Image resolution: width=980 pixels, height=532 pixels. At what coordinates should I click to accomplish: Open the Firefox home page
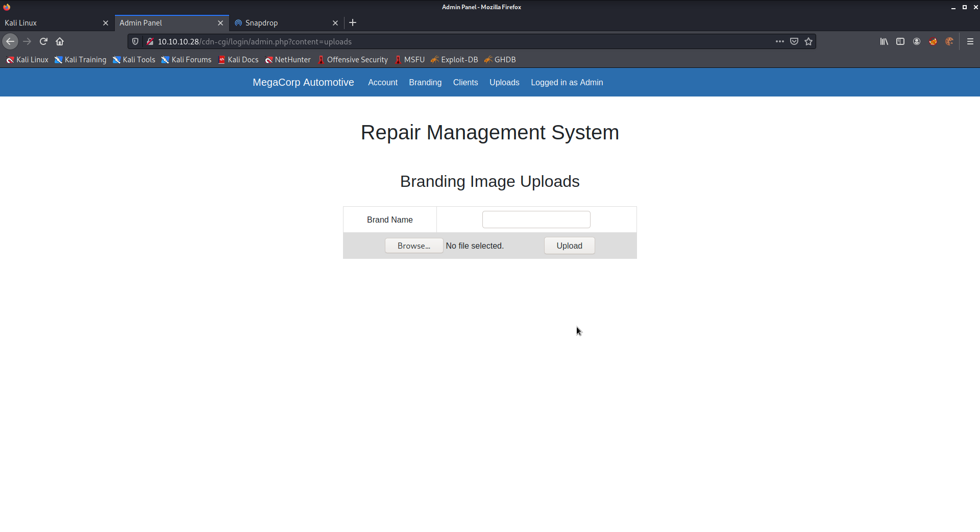tap(60, 41)
